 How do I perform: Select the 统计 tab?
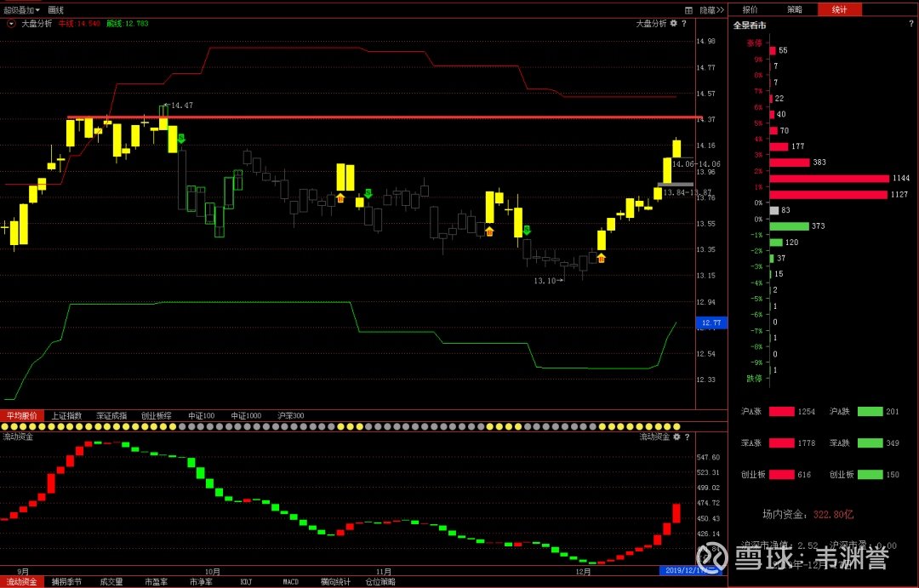pos(839,9)
